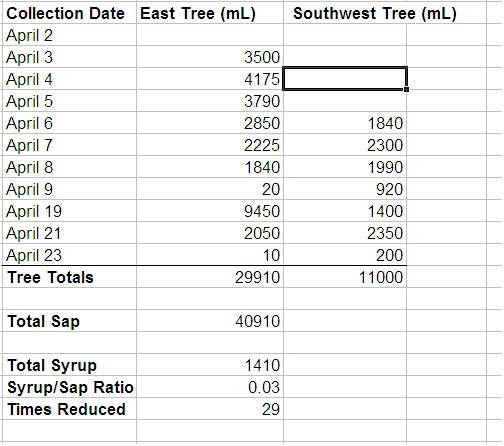This screenshot has height=446, width=504.
Task: Select Southwest Tree value 1840 for April 6
Action: pyautogui.click(x=345, y=123)
